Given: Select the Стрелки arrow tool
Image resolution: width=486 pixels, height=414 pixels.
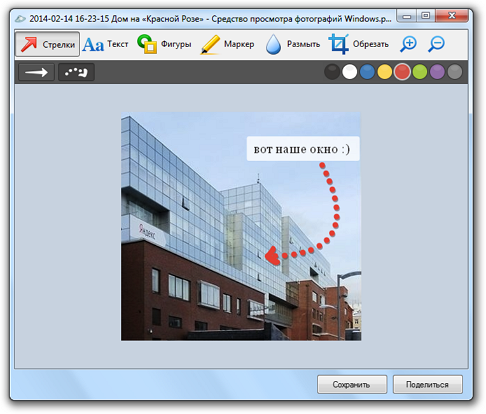Looking at the screenshot, I should click(x=47, y=44).
